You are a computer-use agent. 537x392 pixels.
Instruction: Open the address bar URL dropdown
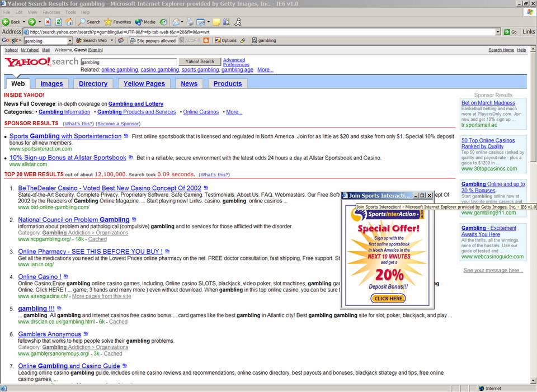coord(498,32)
